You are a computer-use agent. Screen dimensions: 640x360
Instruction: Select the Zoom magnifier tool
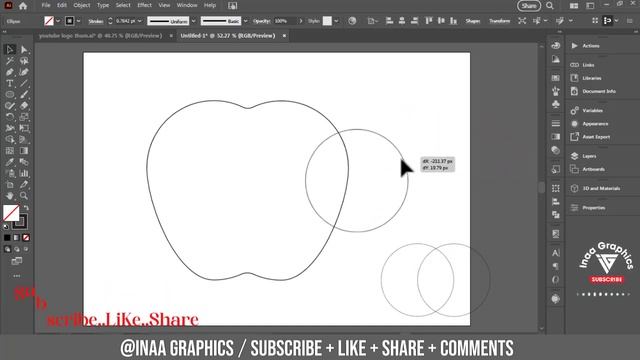(24, 196)
